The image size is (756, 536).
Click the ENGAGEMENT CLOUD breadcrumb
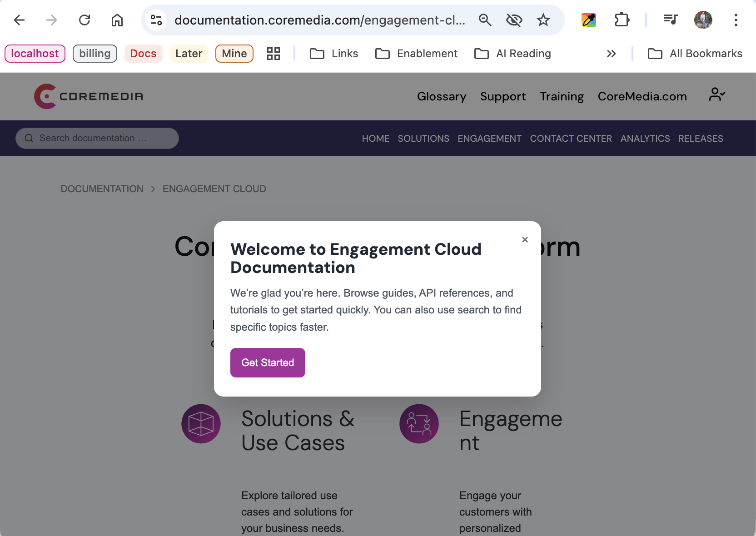tap(214, 189)
